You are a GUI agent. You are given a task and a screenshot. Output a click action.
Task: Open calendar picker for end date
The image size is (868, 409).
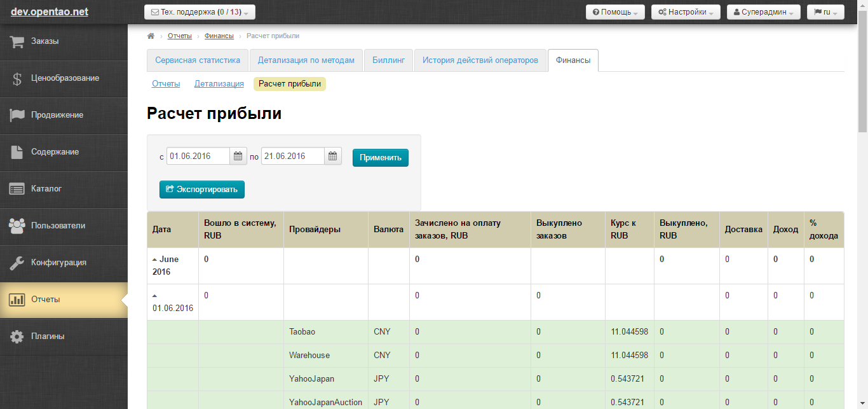(x=333, y=156)
